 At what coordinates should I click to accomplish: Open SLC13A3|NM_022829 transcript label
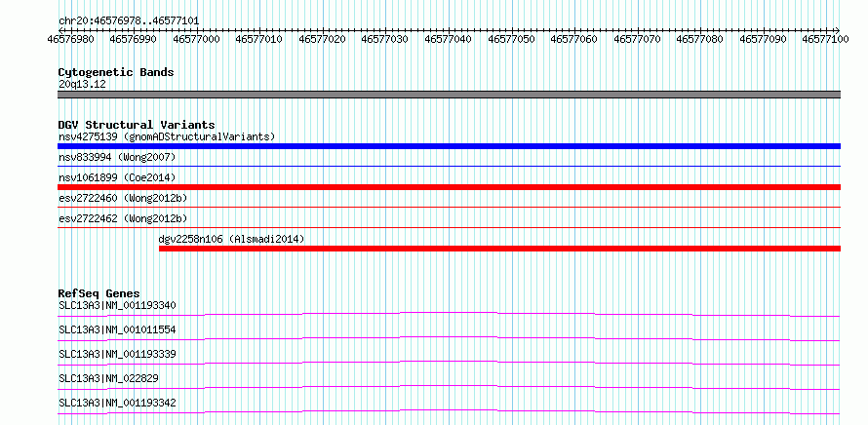click(108, 378)
